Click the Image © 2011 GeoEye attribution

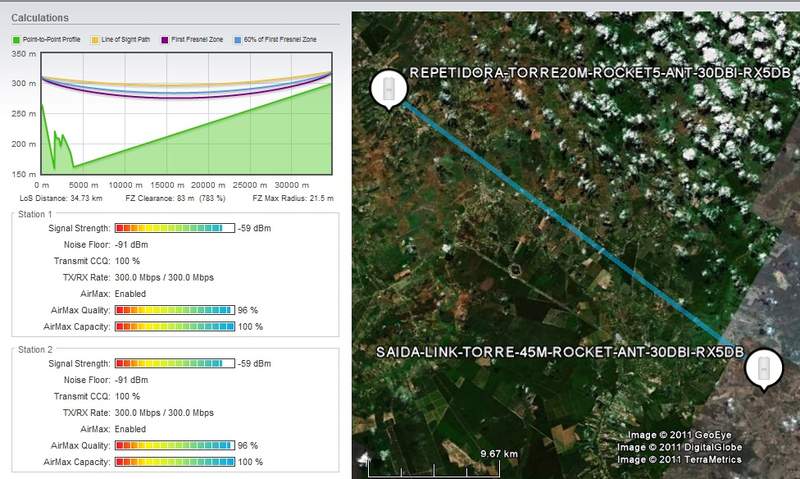(x=679, y=435)
